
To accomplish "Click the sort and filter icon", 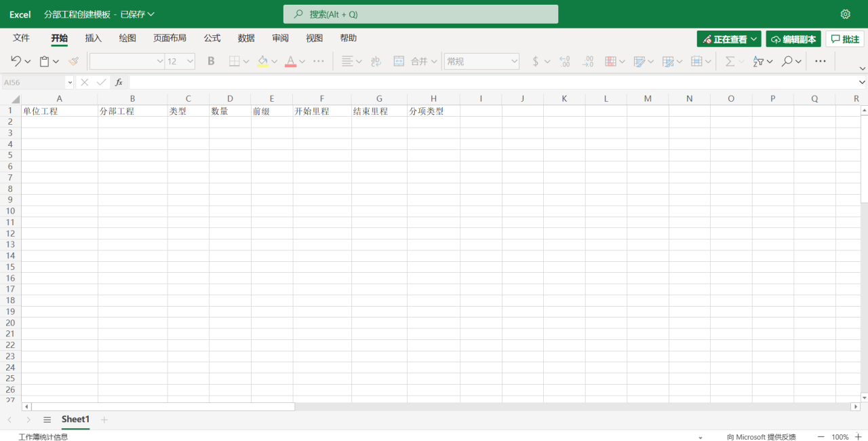I will click(x=759, y=61).
